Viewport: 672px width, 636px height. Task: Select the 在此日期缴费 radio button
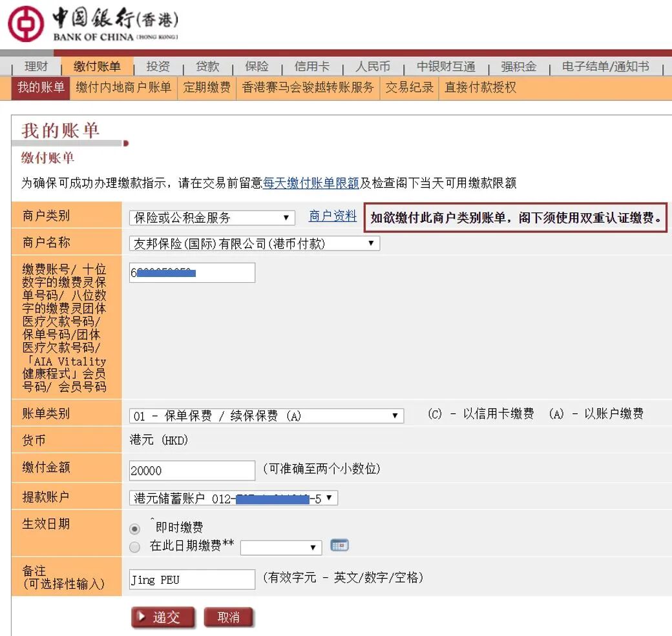(x=134, y=547)
